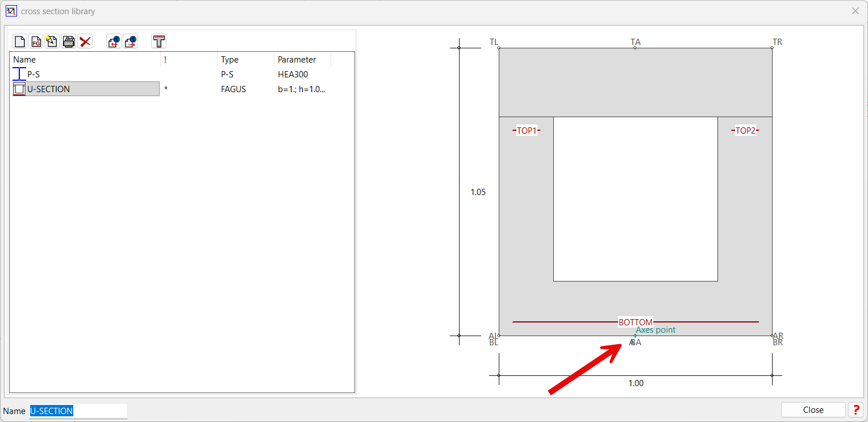Click the edit cross section pencil icon
Image resolution: width=868 pixels, height=422 pixels.
tap(52, 41)
